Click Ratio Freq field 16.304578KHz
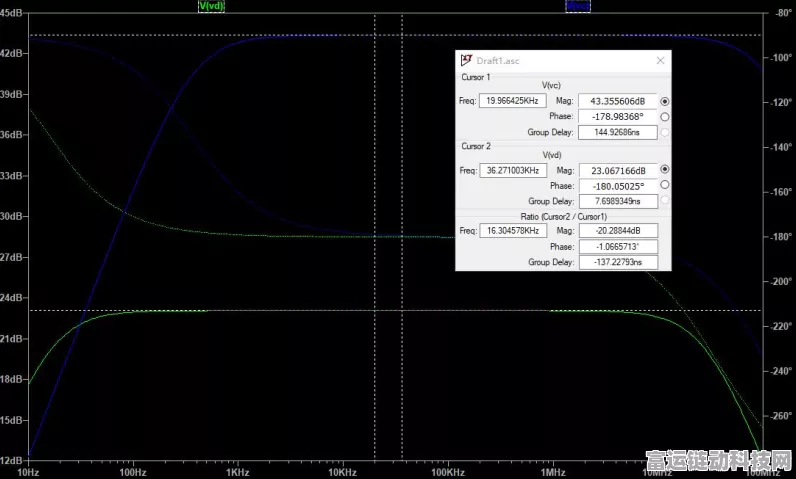The image size is (796, 479). [513, 230]
